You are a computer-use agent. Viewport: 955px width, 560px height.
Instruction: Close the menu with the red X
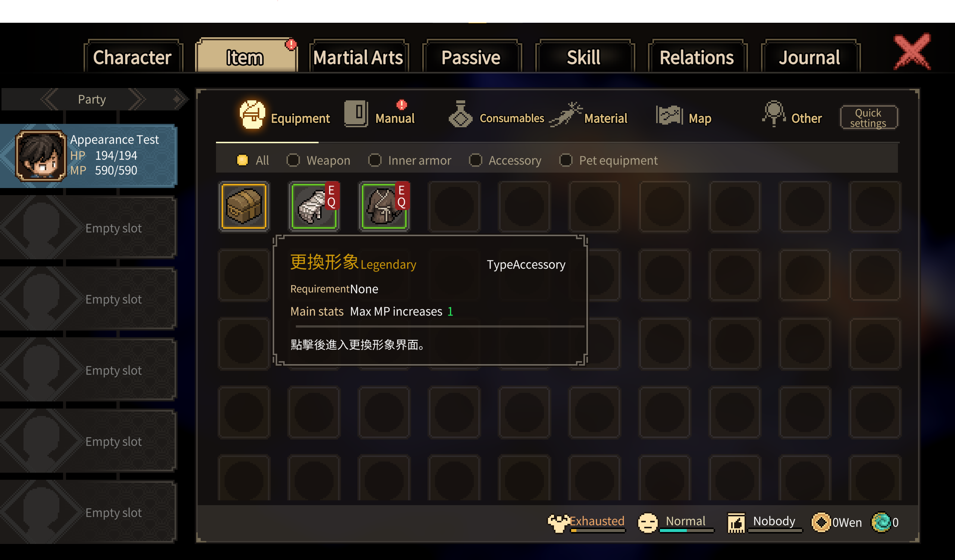[x=912, y=52]
